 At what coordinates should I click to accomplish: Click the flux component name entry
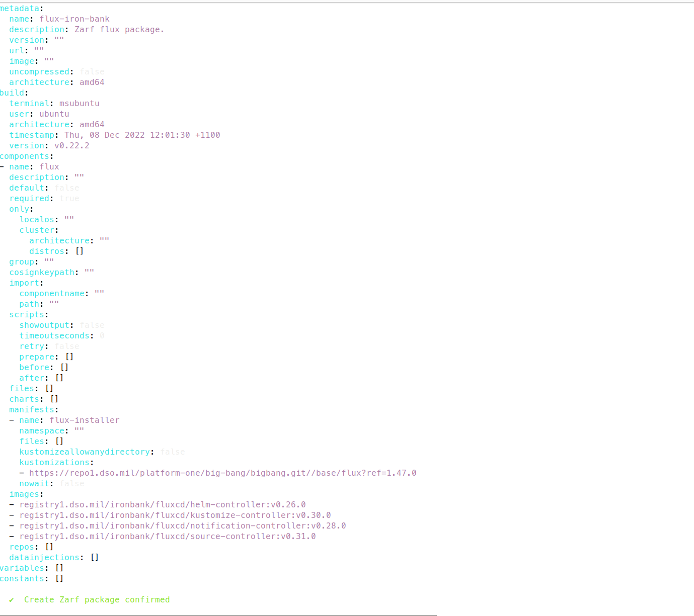[49, 166]
